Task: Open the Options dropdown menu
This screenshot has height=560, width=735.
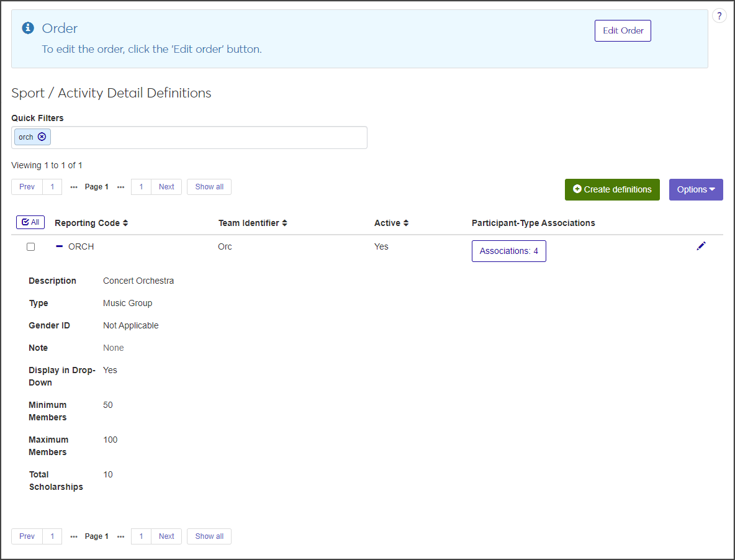Action: click(695, 189)
